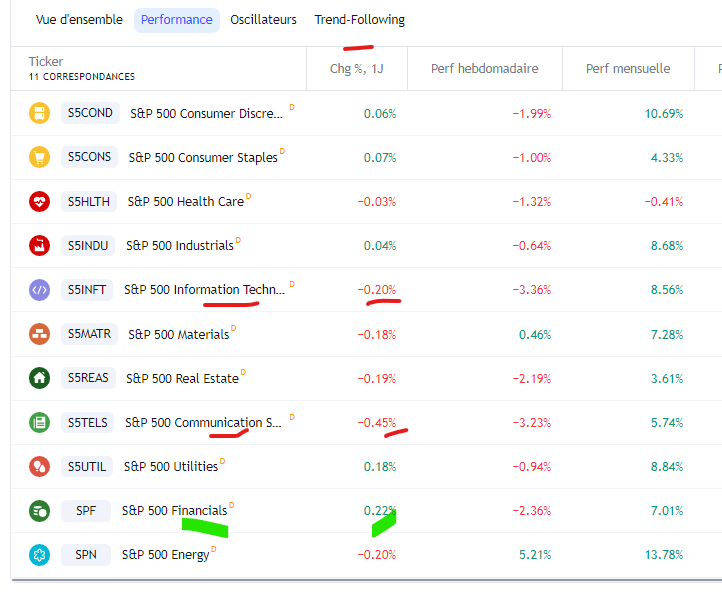Click the S5MATR ticker badge
The width and height of the screenshot is (722, 597).
[89, 334]
